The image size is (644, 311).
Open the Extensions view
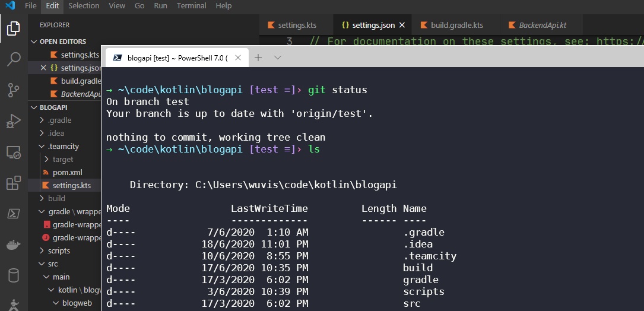click(x=13, y=183)
